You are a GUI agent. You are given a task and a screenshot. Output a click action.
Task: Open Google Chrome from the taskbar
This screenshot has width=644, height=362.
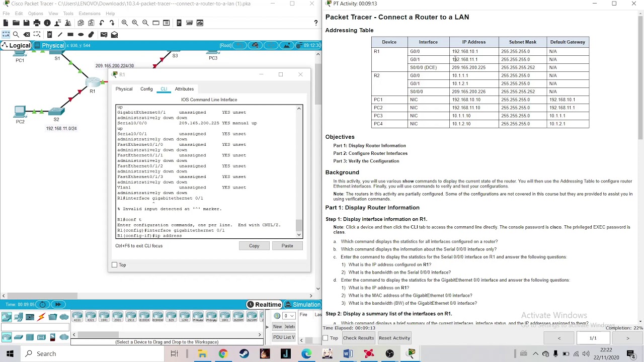click(223, 353)
